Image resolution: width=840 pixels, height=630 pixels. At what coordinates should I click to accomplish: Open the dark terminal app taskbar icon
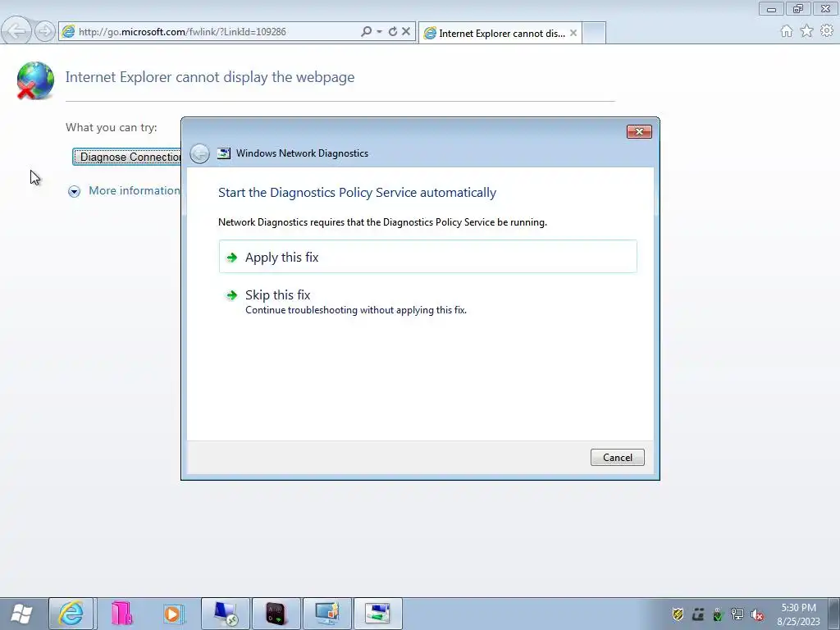(x=276, y=614)
